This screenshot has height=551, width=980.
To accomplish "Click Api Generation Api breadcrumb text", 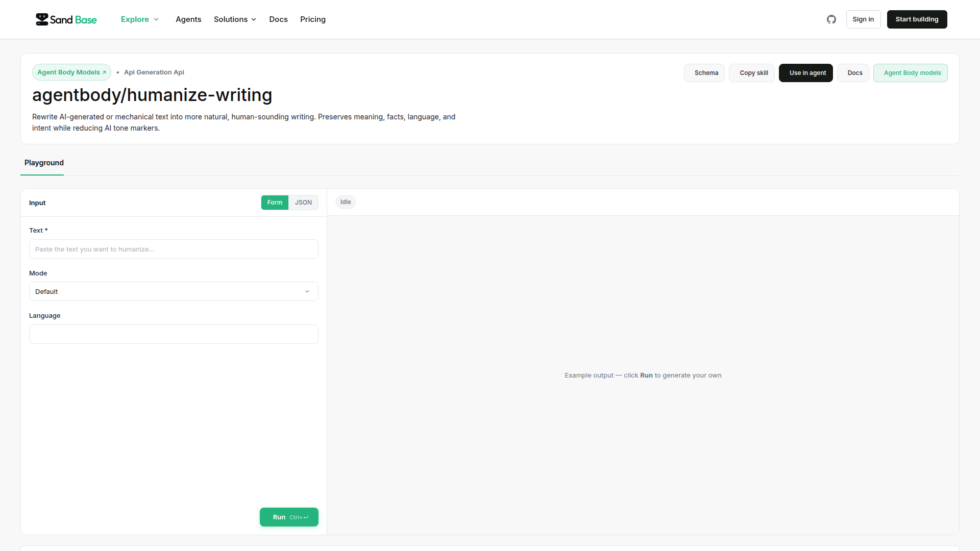I will pyautogui.click(x=154, y=72).
